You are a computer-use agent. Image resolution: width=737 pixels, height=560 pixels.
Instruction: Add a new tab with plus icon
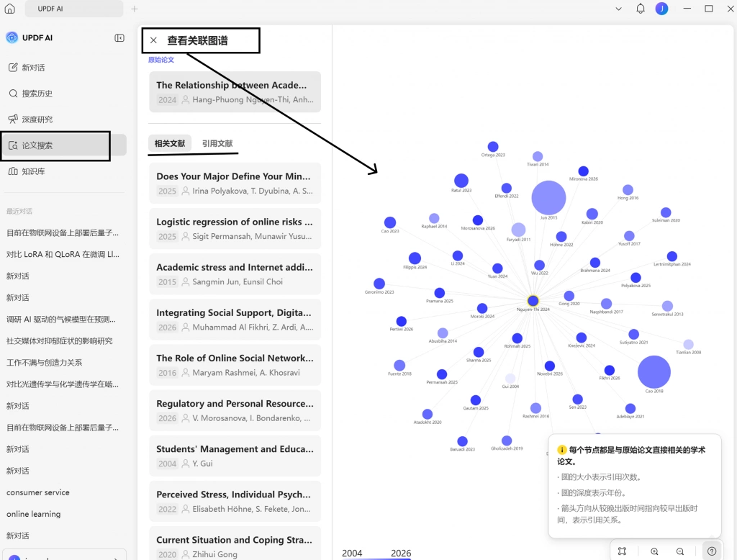135,9
